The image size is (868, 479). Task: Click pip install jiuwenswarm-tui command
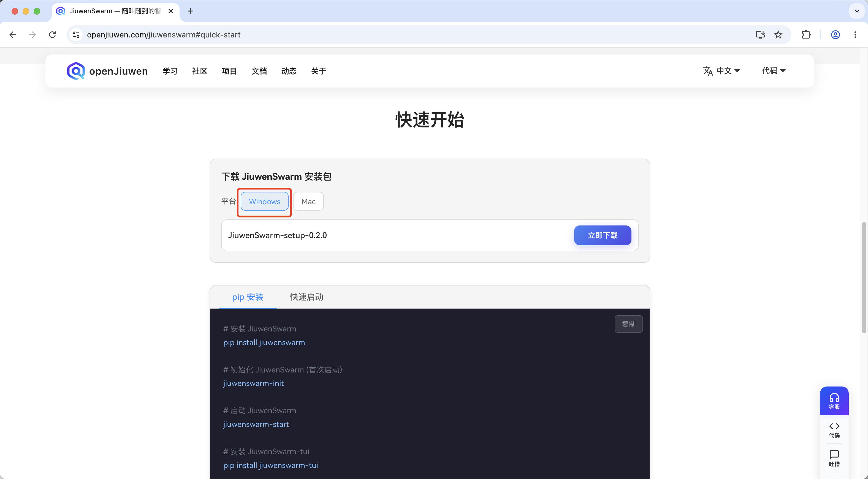click(271, 465)
